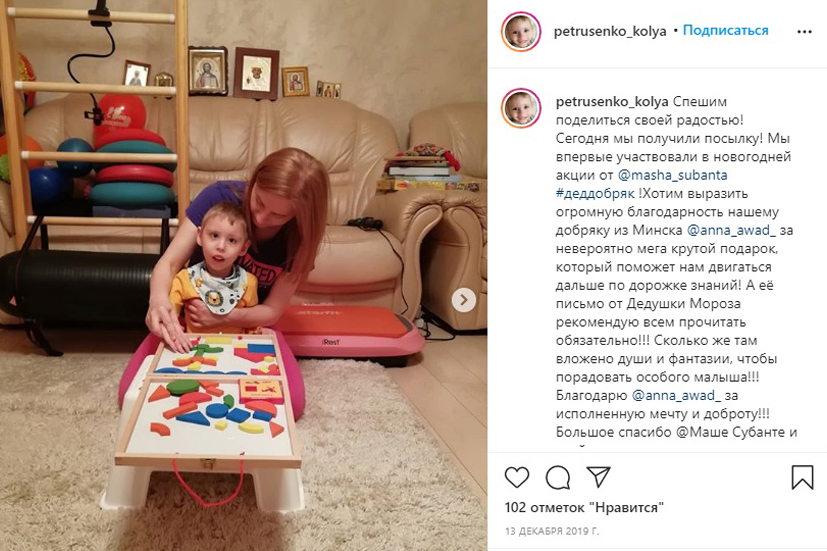The height and width of the screenshot is (551, 827).
Task: Open comments via speech bubble icon
Action: [557, 478]
